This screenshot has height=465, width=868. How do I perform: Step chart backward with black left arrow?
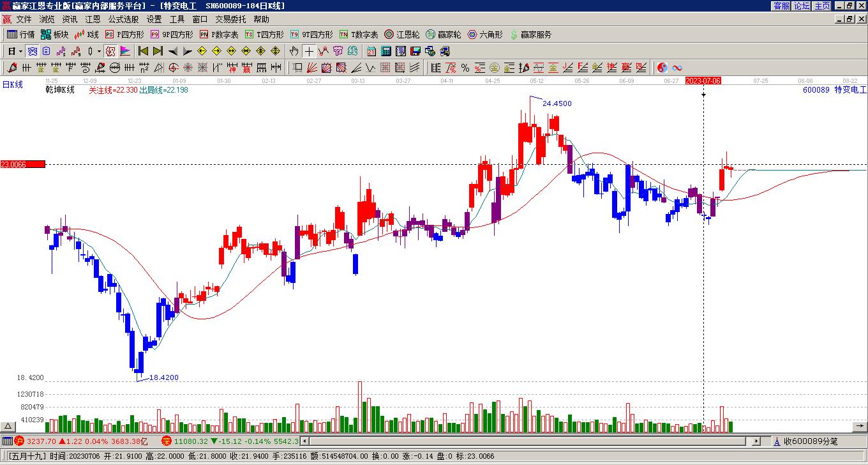173,51
